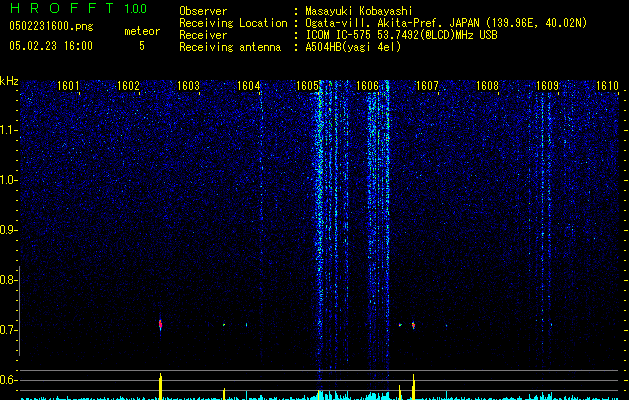This screenshot has height=400, width=629.
Task: Click the 1609 time marker
Action: pyautogui.click(x=548, y=86)
